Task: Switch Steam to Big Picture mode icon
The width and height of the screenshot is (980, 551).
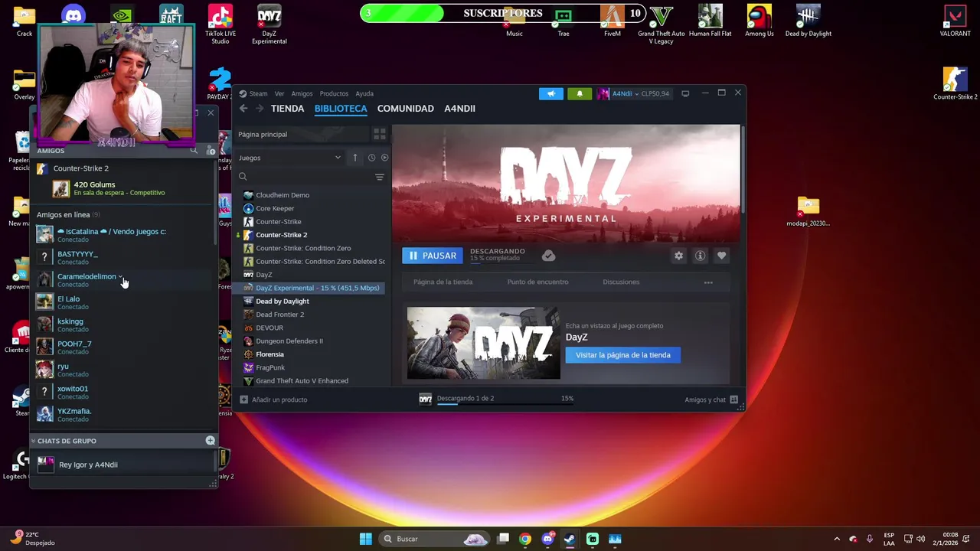Action: point(685,93)
